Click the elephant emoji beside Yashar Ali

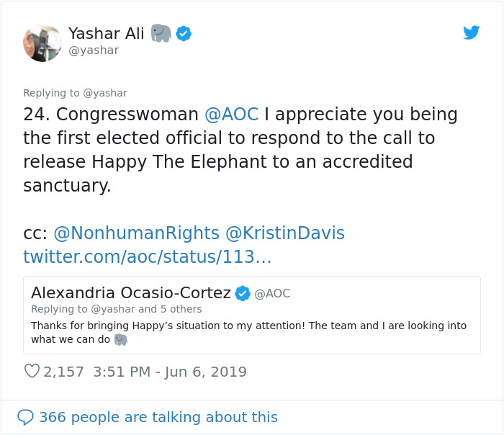(161, 33)
